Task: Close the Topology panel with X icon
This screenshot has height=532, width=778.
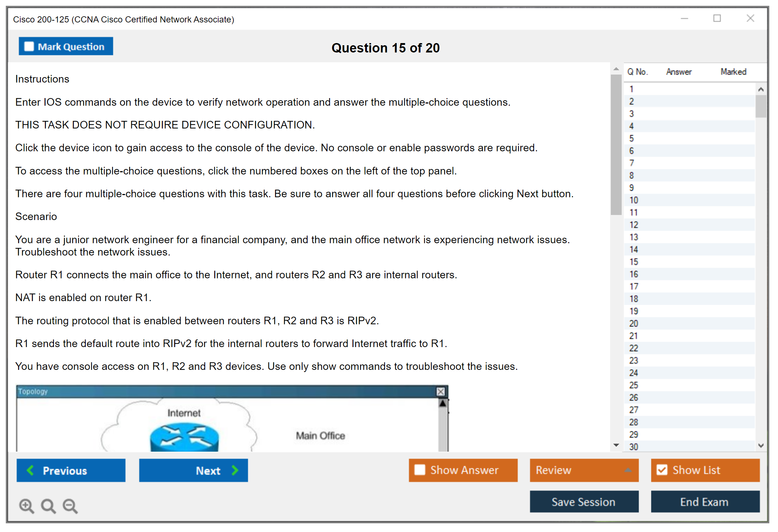Action: (x=440, y=392)
